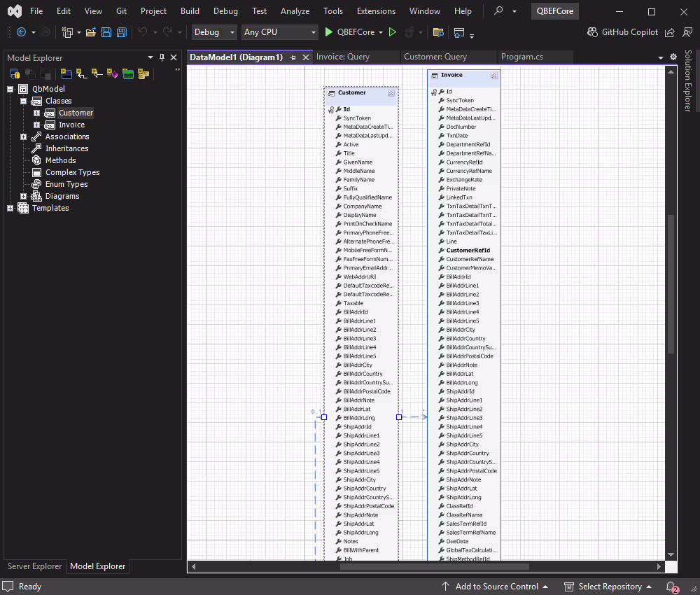
Task: Switch to the Customer: Query tab
Action: (x=435, y=57)
